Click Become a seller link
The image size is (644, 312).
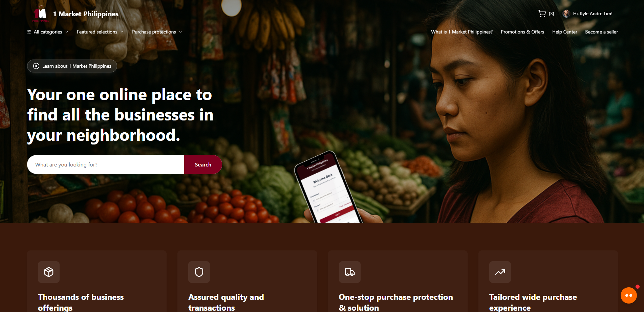tap(601, 32)
